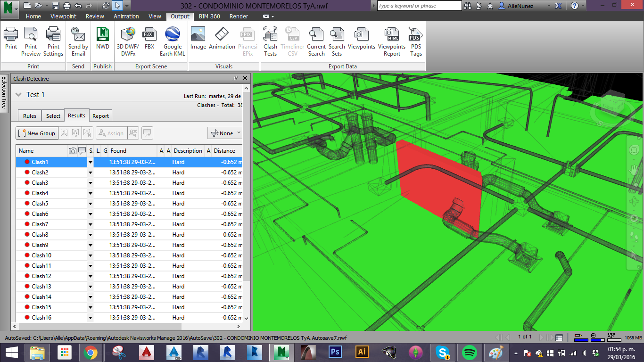Open the None filter dropdown
Image resolution: width=644 pixels, height=362 pixels.
coord(225,133)
